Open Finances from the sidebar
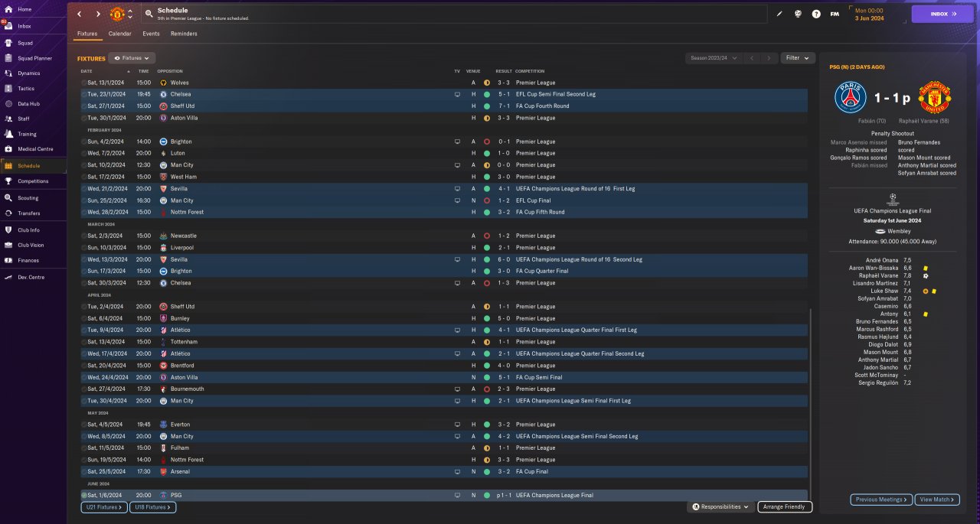This screenshot has height=524, width=980. pos(33,261)
